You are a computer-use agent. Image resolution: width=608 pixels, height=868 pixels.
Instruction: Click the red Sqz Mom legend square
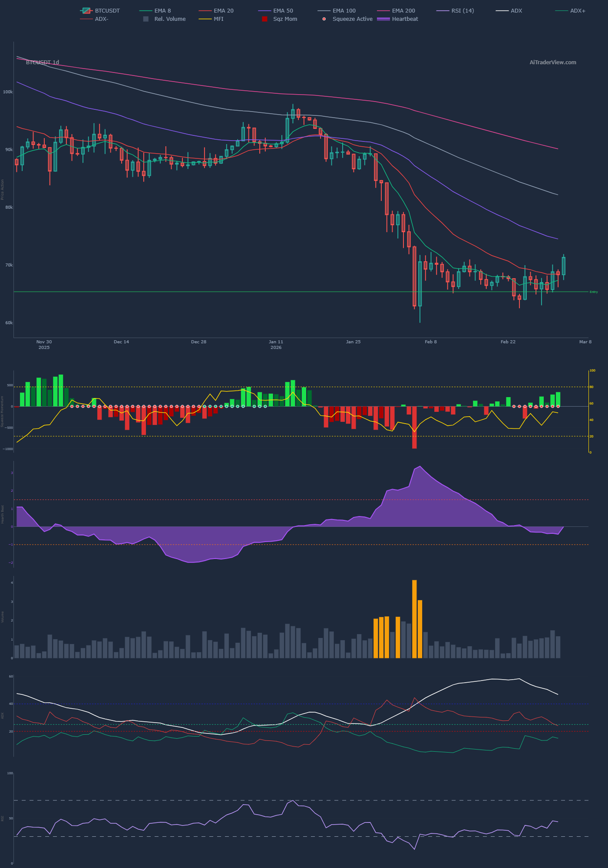point(264,19)
